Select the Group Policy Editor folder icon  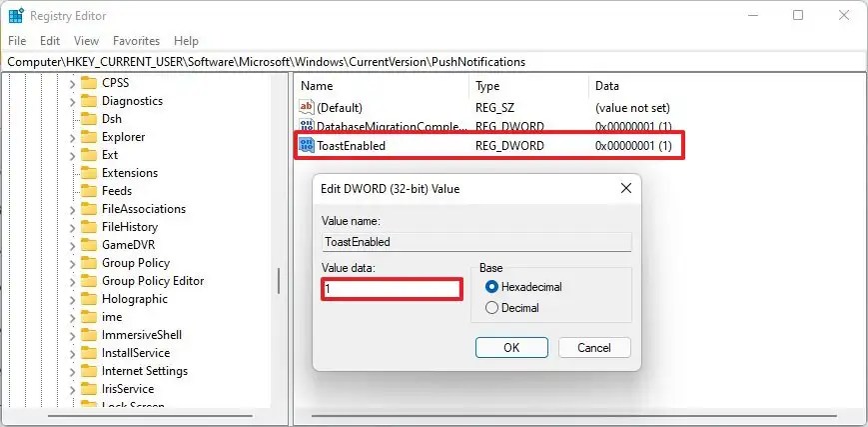[x=89, y=281]
